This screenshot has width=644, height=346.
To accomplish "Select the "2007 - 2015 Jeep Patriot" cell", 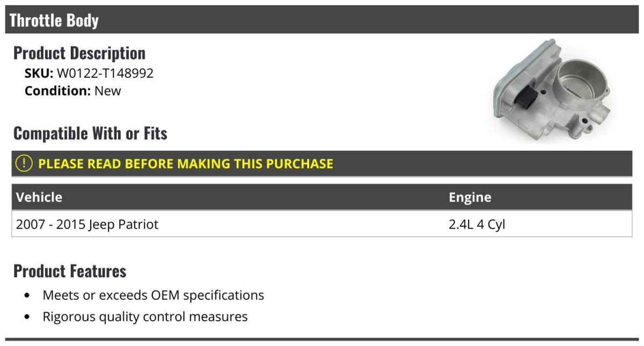I will pos(87,224).
